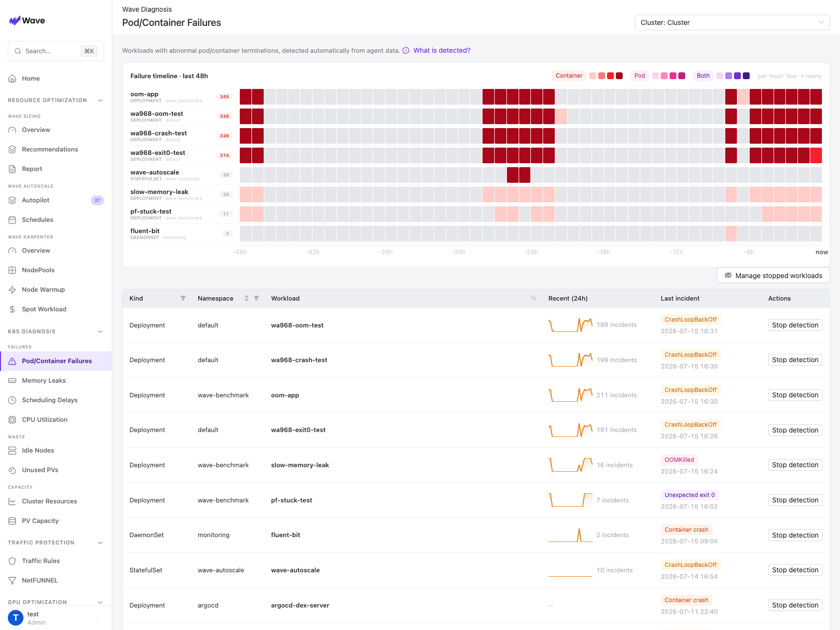Click the Spot Workload dollar icon
This screenshot has width=840, height=630.
pos(12,309)
